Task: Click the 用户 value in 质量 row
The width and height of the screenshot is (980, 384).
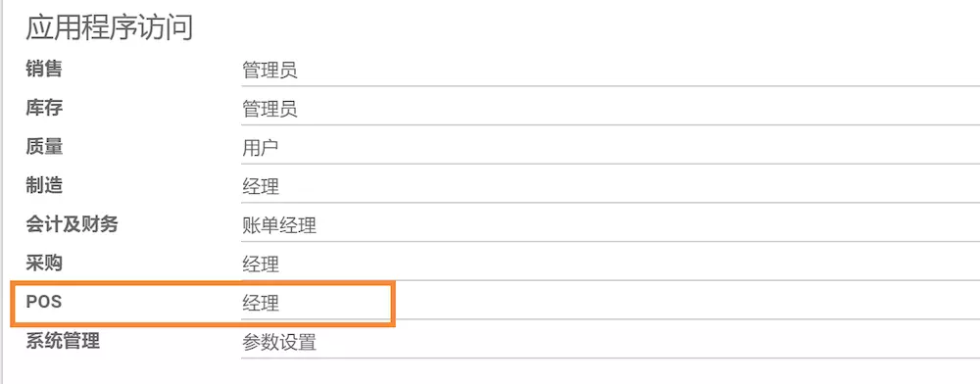Action: tap(261, 149)
